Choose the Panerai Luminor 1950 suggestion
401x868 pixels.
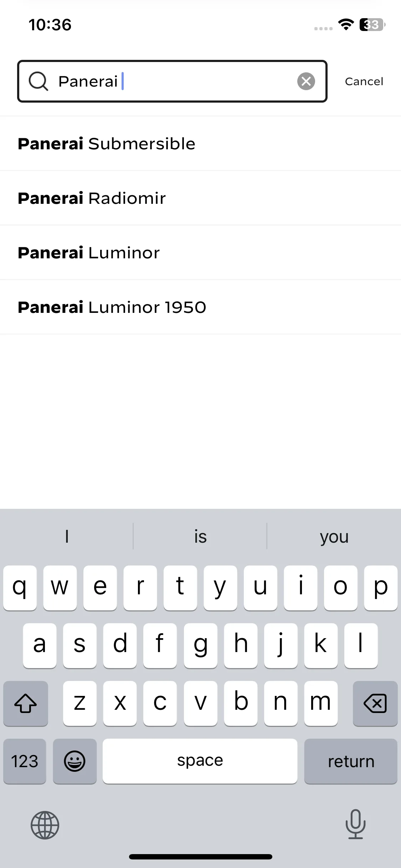[200, 307]
